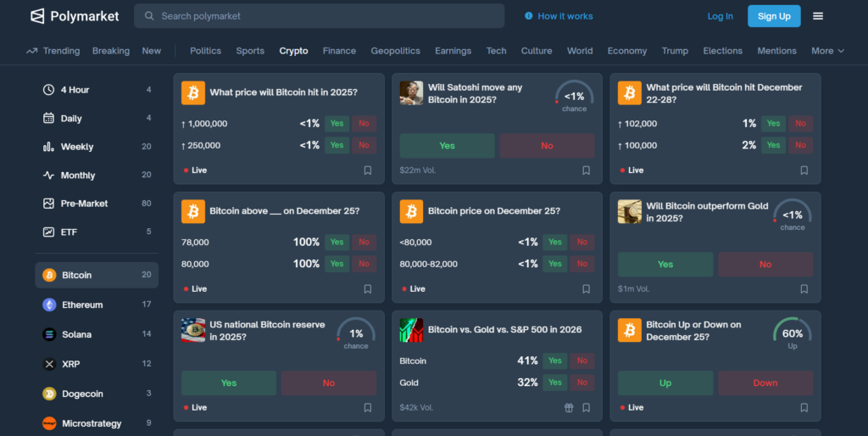
Task: Select the Bitcoin sidebar filter
Action: click(x=97, y=275)
